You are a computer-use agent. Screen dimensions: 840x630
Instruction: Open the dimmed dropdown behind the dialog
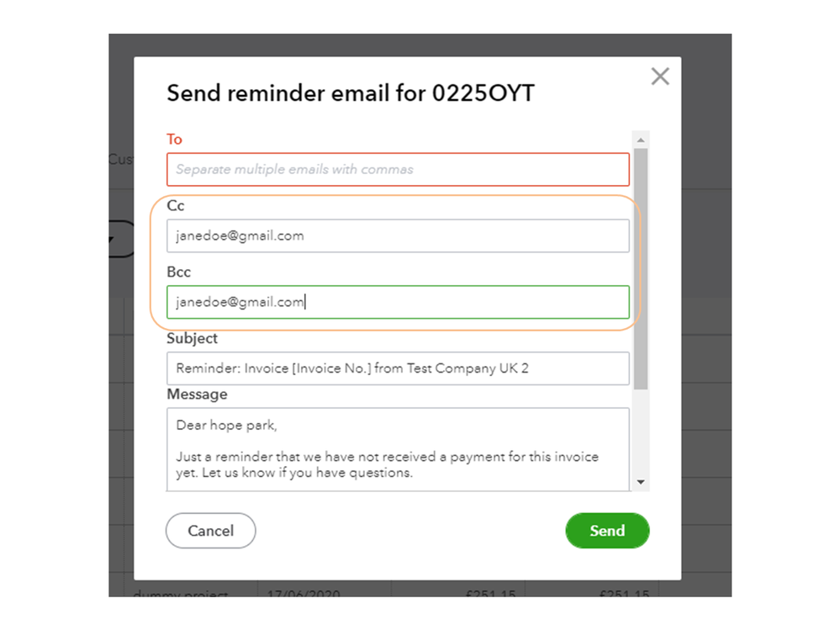(x=120, y=239)
